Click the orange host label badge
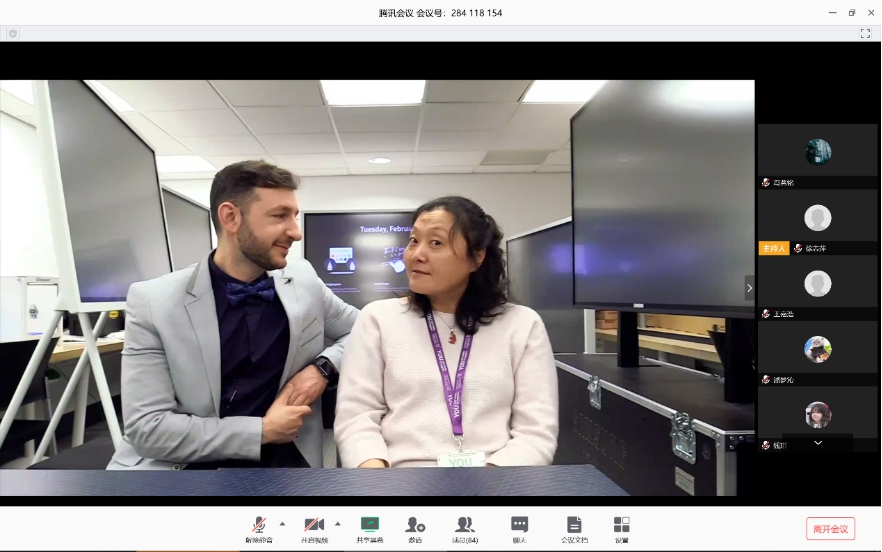 (773, 248)
